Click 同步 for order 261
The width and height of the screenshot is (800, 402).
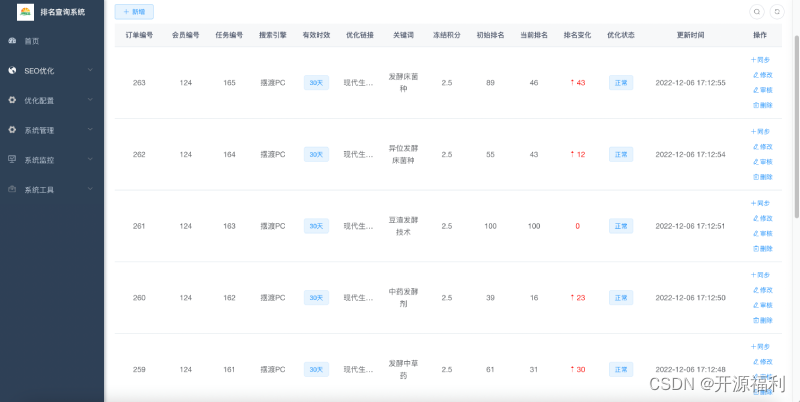click(x=760, y=203)
